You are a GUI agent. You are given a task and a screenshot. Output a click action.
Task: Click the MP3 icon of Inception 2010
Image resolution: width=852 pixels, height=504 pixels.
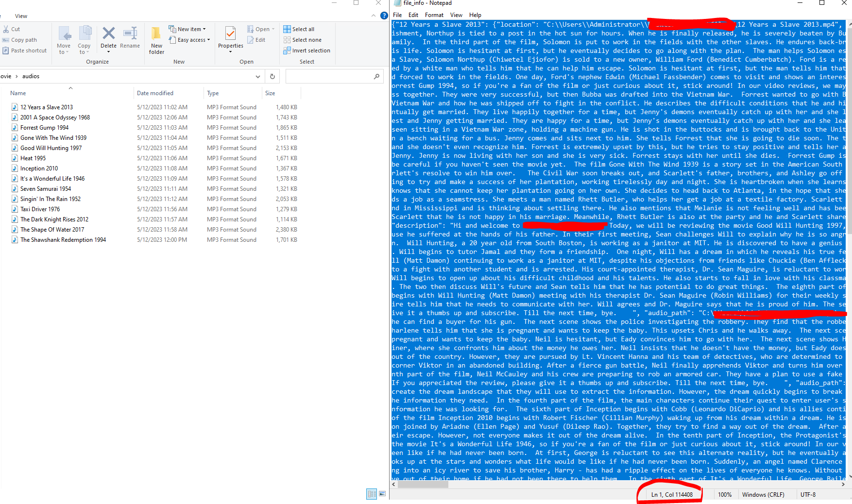tap(15, 168)
